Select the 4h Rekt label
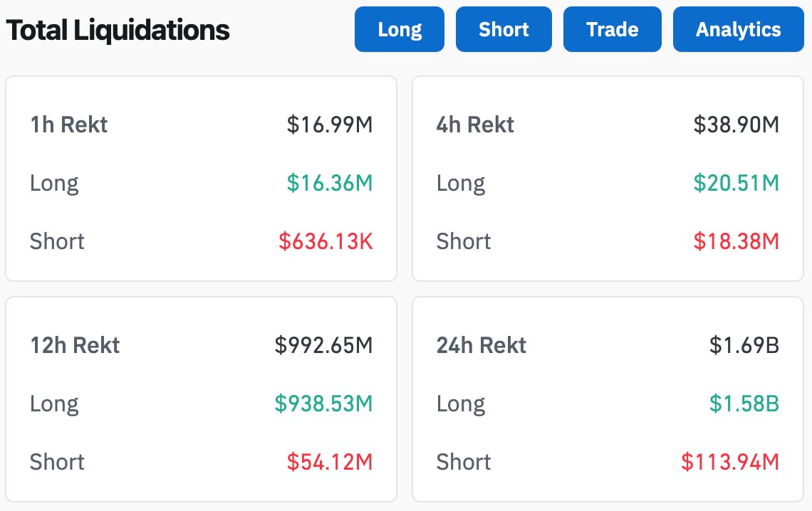Screen dimensions: 812x511 point(475,125)
